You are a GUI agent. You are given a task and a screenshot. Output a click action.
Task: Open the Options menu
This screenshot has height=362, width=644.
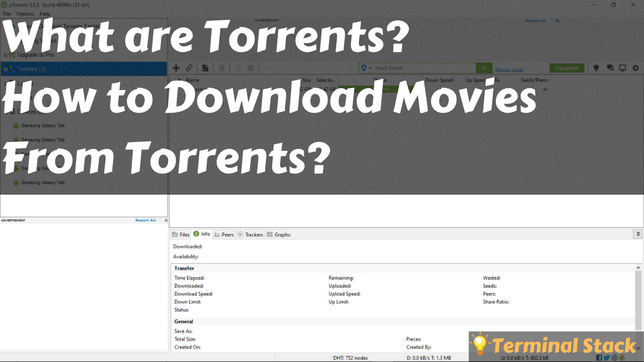coord(25,13)
